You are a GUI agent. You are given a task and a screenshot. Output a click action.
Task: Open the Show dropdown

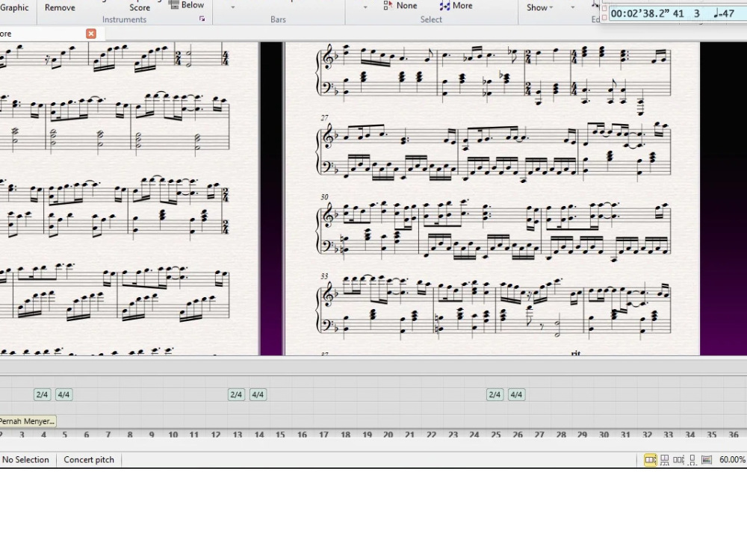point(540,7)
